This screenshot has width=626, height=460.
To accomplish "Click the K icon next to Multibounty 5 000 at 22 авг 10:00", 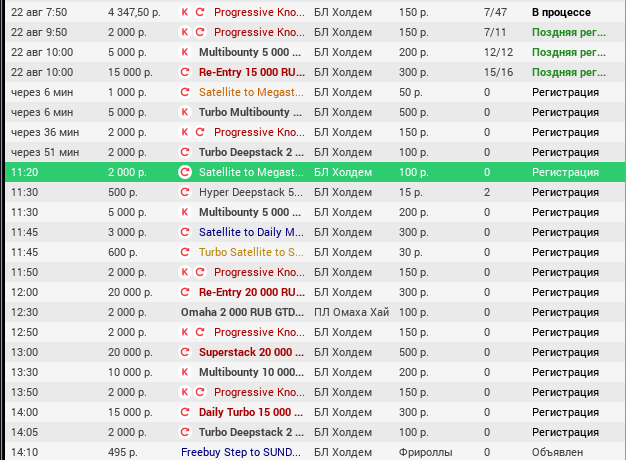I will pyautogui.click(x=184, y=52).
